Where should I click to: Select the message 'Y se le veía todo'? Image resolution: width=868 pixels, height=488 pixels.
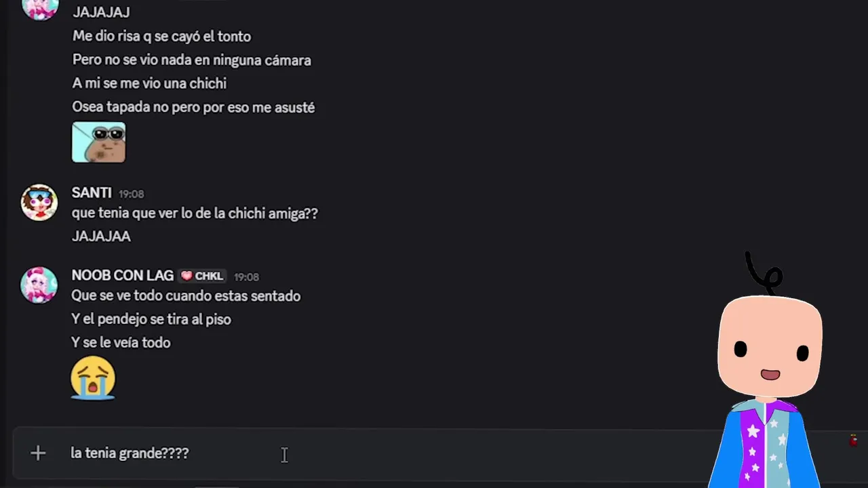pyautogui.click(x=121, y=342)
